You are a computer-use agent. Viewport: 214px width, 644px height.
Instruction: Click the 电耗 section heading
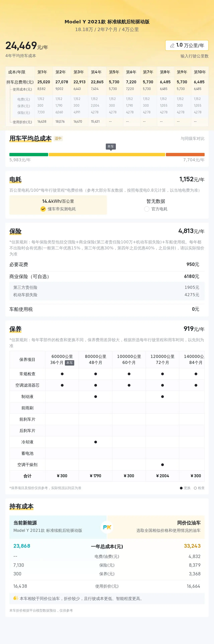[15, 179]
